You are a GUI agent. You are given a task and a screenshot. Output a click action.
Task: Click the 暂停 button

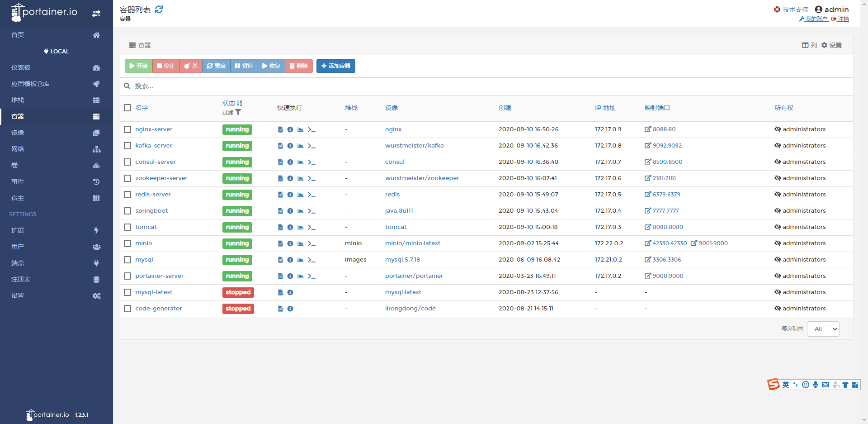(244, 66)
